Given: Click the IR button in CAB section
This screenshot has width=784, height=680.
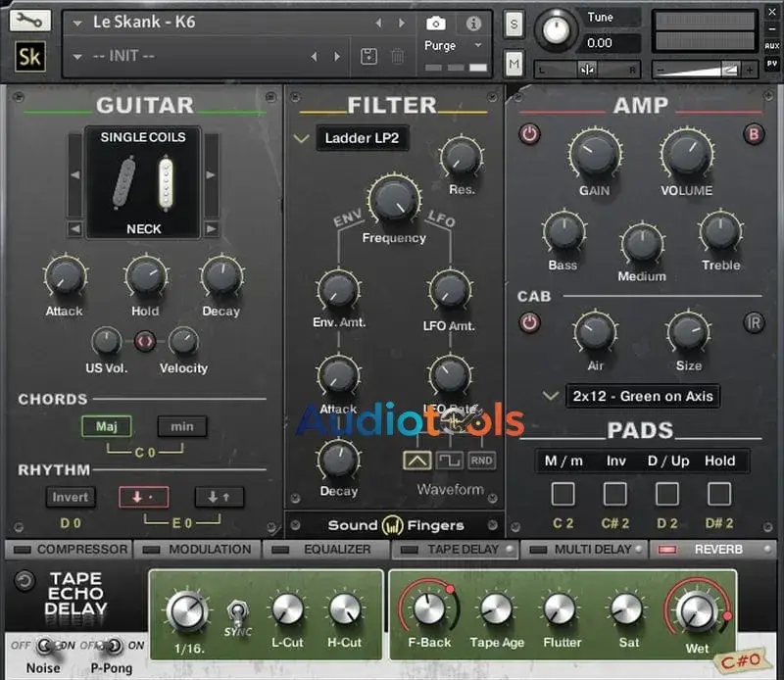Looking at the screenshot, I should click(x=754, y=321).
